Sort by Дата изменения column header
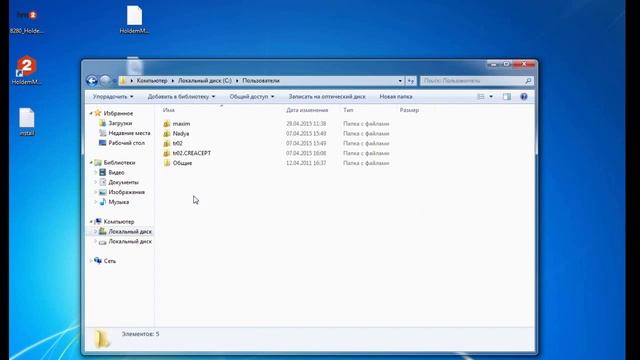The image size is (640, 360). 307,110
